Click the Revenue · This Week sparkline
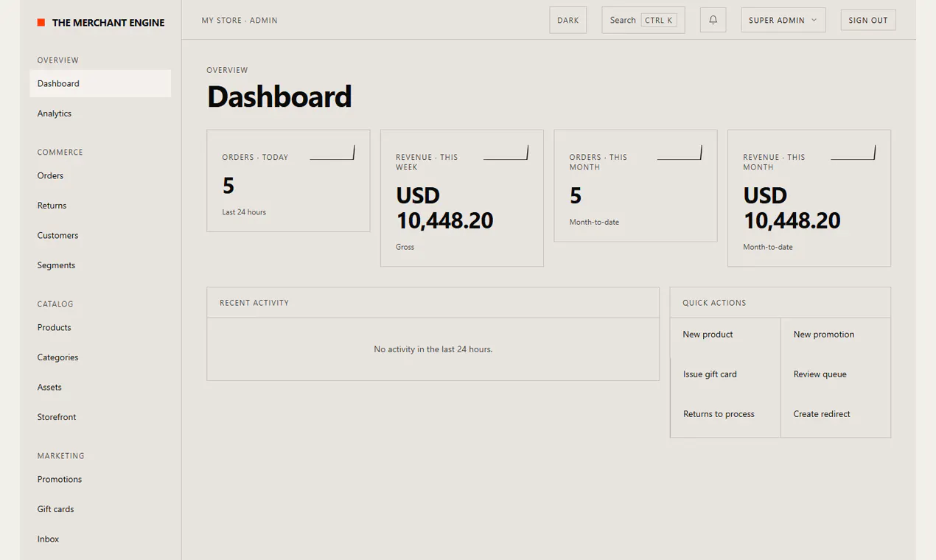 coord(506,153)
